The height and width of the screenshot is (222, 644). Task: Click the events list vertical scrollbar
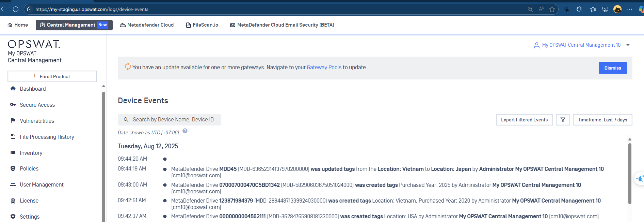(x=630, y=173)
